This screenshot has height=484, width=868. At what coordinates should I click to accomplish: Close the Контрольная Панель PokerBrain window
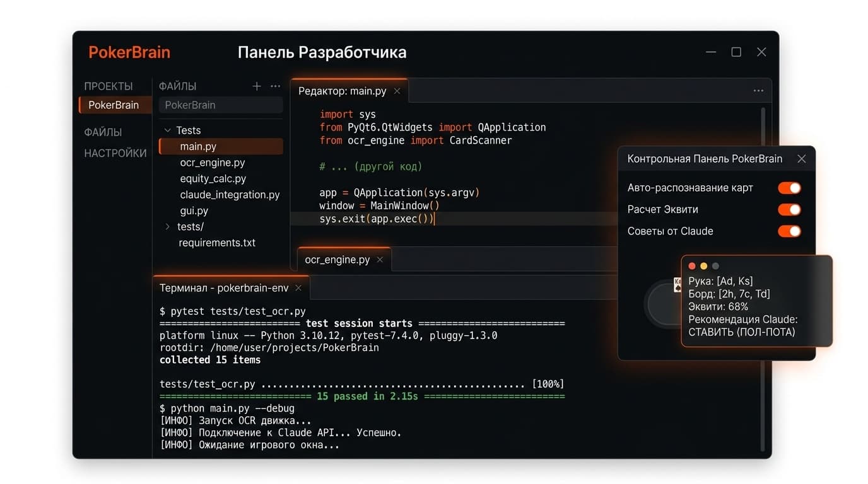pyautogui.click(x=802, y=159)
